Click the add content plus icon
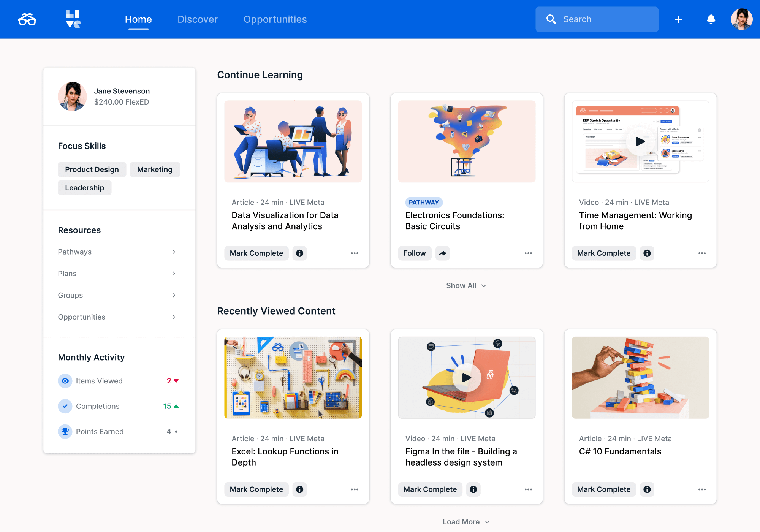 coord(679,19)
